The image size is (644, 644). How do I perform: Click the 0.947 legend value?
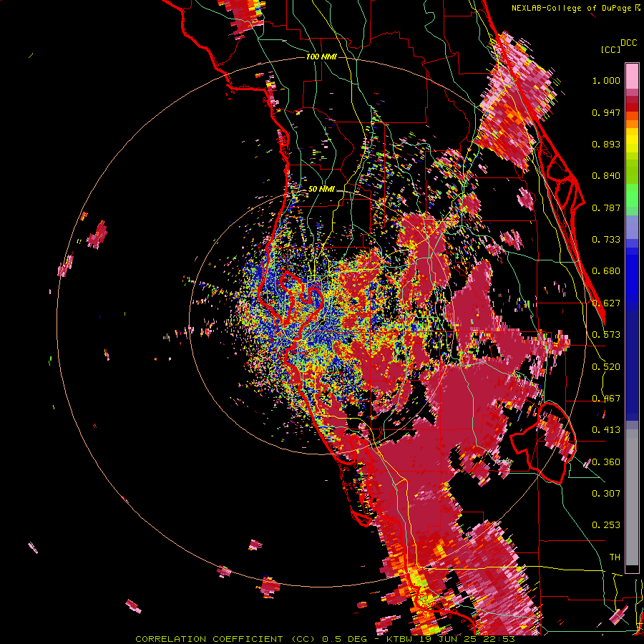point(606,112)
